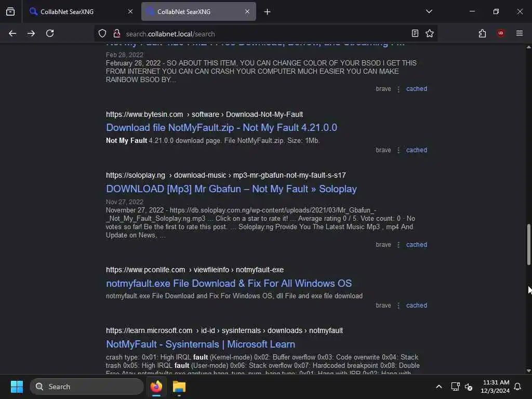The width and height of the screenshot is (532, 399).
Task: Close the active CollabNet SearXNG tab
Action: pyautogui.click(x=247, y=11)
